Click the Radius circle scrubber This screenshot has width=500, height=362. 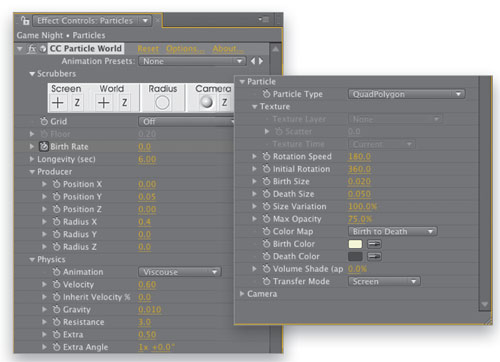(x=162, y=103)
